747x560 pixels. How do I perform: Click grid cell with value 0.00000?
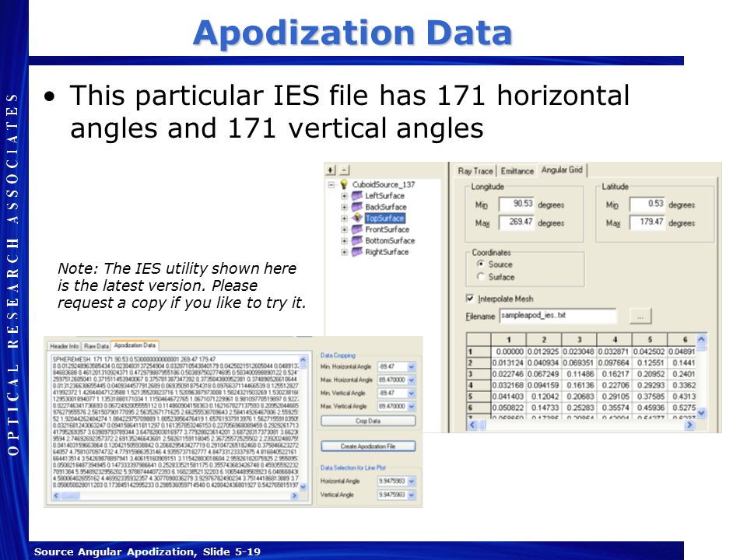(x=508, y=352)
